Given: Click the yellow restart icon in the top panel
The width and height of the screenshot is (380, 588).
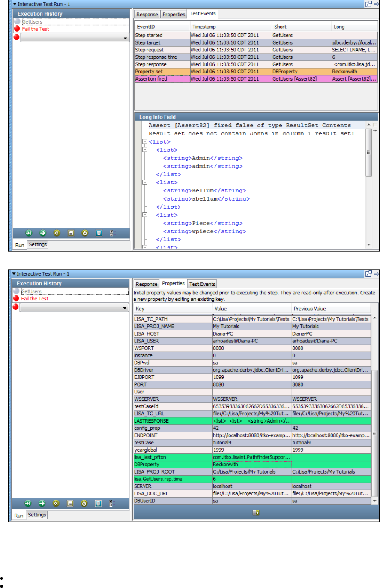Looking at the screenshot, I should pos(85,233).
